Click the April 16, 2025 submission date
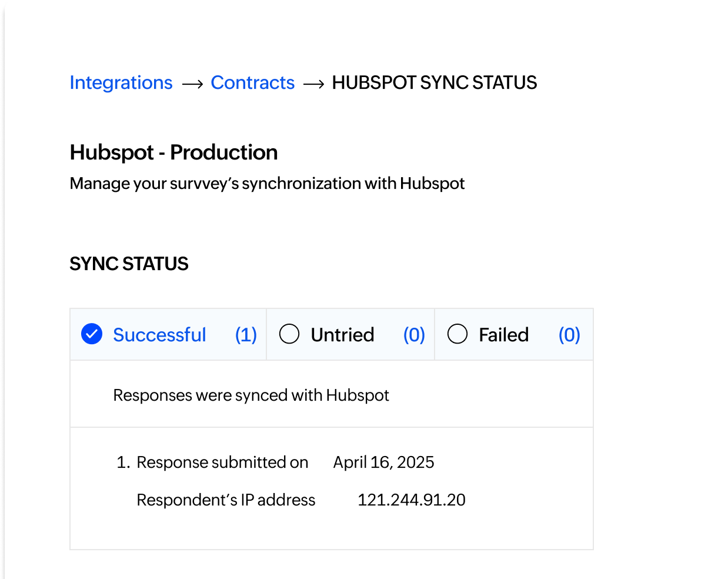 383,462
